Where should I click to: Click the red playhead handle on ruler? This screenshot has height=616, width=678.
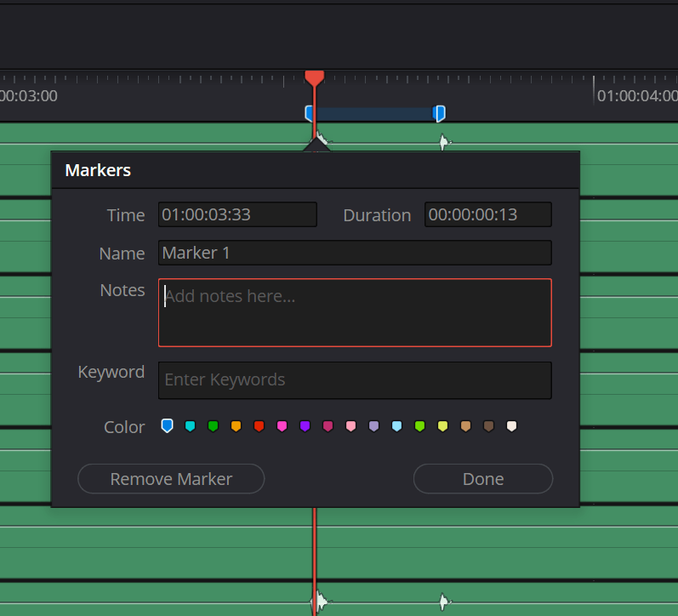pyautogui.click(x=315, y=78)
